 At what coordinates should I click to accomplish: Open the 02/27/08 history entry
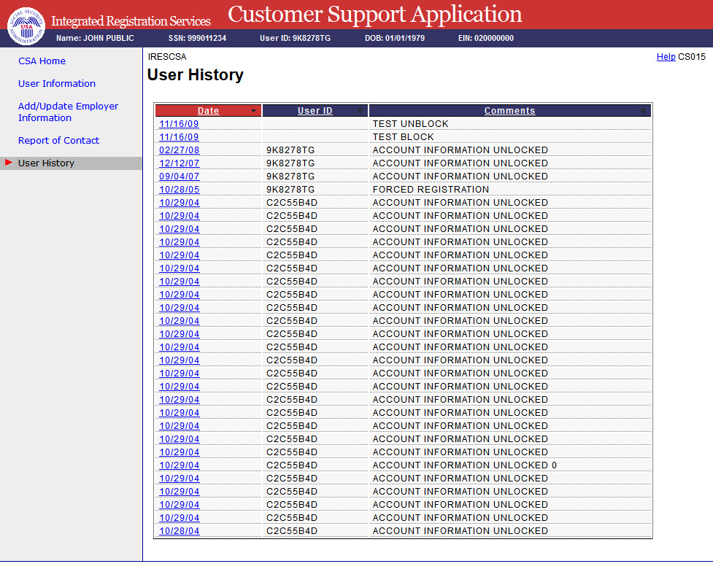coord(179,150)
